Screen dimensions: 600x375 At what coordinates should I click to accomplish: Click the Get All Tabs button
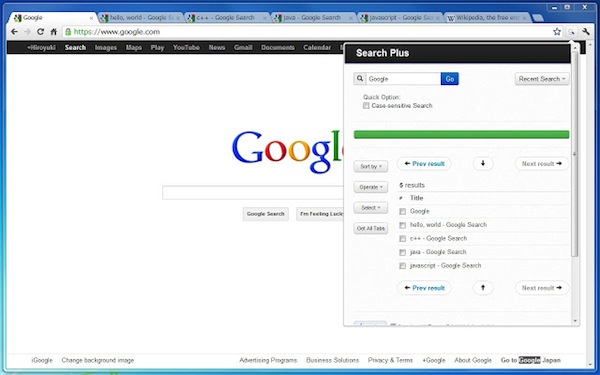pyautogui.click(x=370, y=228)
